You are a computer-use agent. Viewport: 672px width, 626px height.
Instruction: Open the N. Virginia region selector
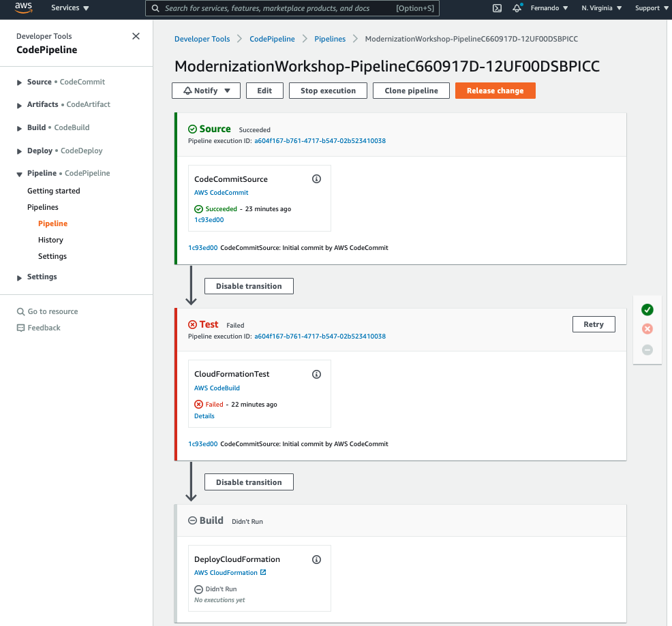point(601,8)
